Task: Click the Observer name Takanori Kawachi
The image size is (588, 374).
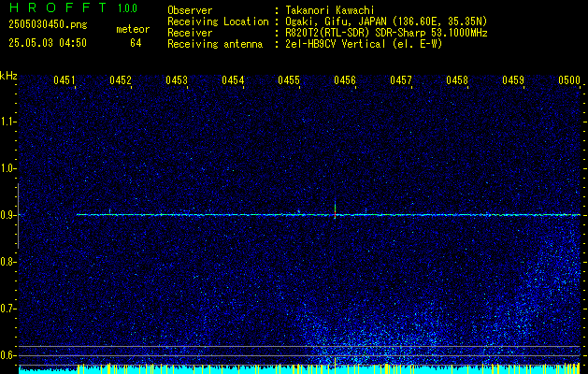Action: tap(330, 10)
